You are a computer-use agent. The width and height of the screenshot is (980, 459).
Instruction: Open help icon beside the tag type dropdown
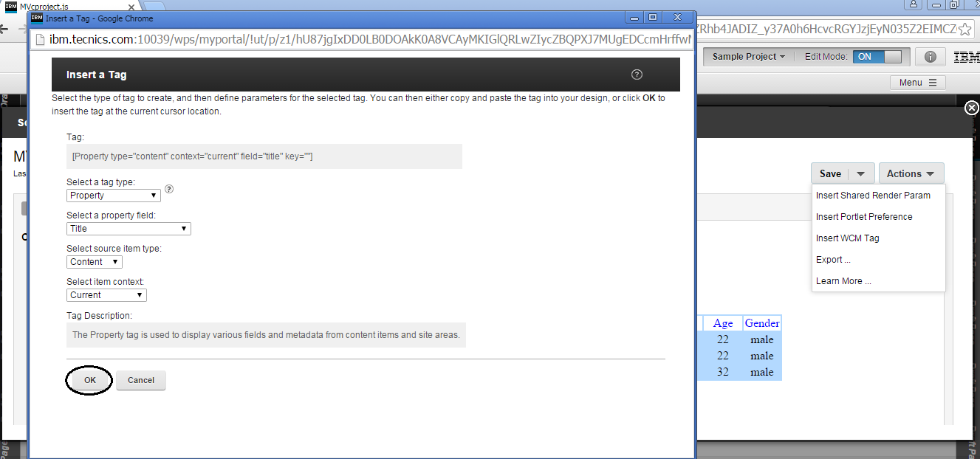click(169, 189)
